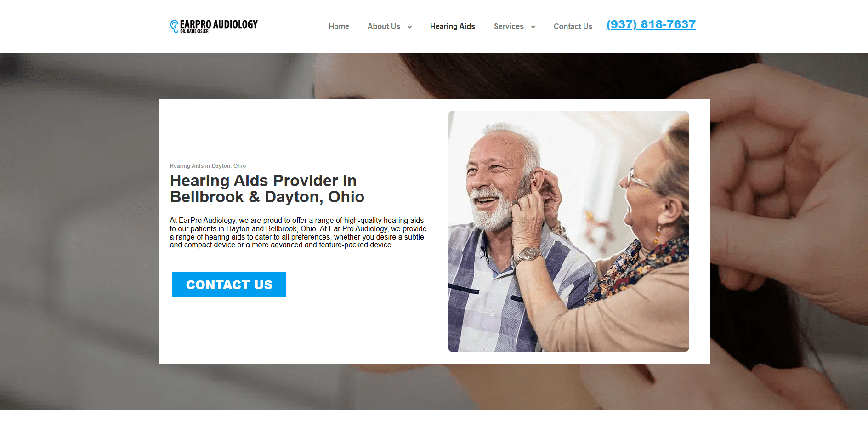Go to the Home page
868x422 pixels.
click(339, 26)
